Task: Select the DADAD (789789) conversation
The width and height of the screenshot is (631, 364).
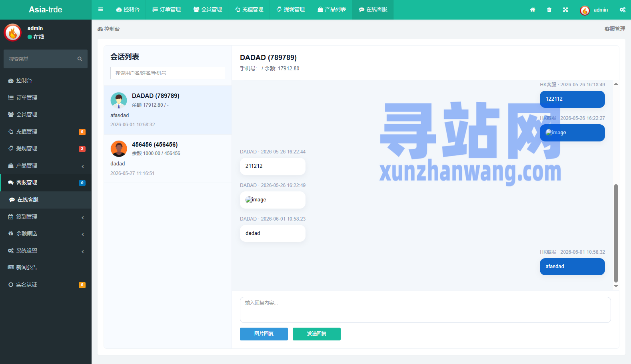Action: click(168, 110)
